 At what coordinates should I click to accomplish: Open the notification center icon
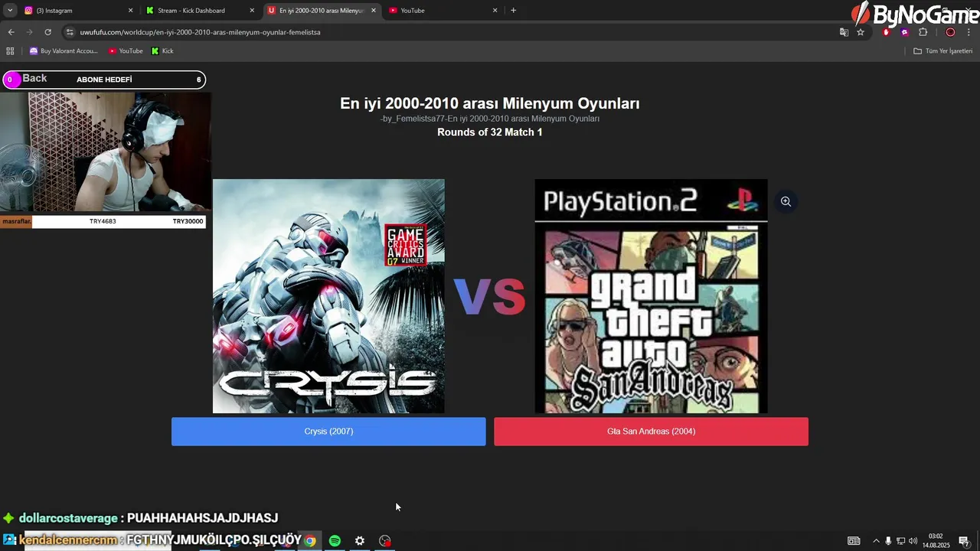(964, 541)
